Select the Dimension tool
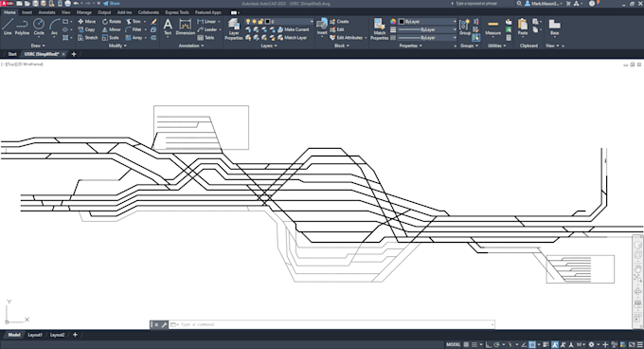 pos(186,27)
